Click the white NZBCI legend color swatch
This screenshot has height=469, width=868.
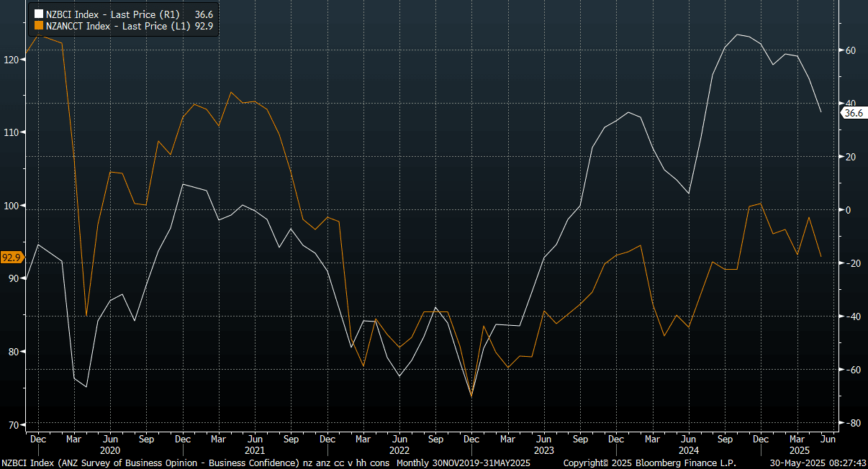pos(40,14)
